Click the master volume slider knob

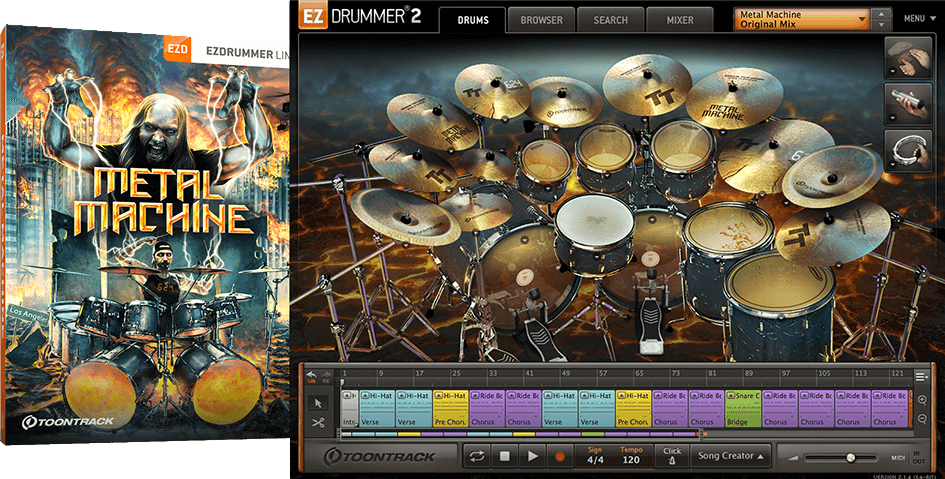coord(850,459)
